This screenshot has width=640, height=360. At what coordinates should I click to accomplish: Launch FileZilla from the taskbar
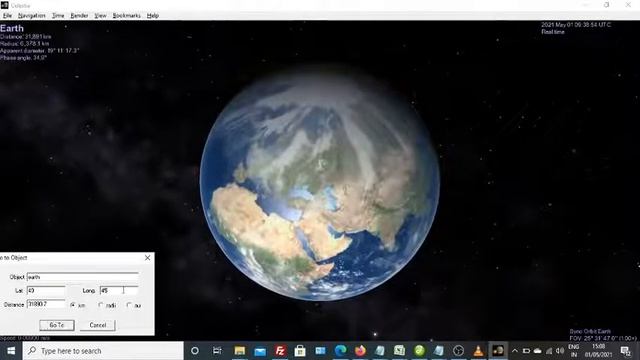[280, 351]
